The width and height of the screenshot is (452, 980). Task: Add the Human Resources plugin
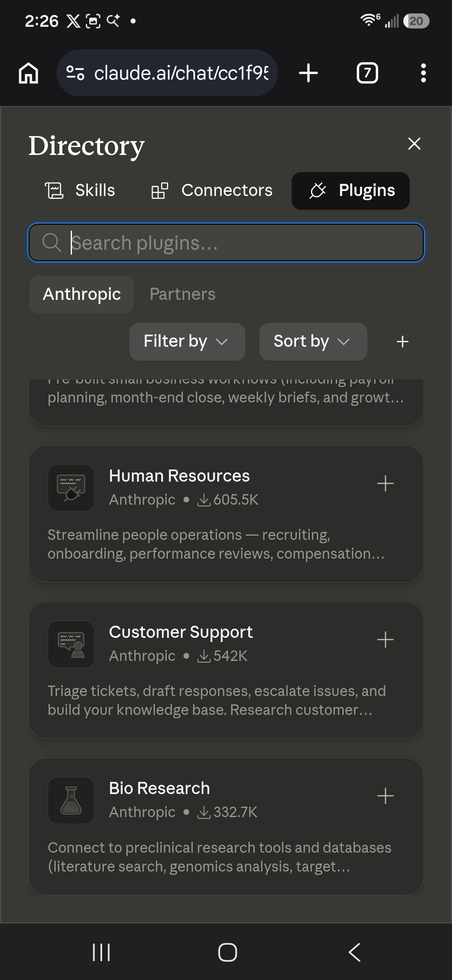[385, 483]
